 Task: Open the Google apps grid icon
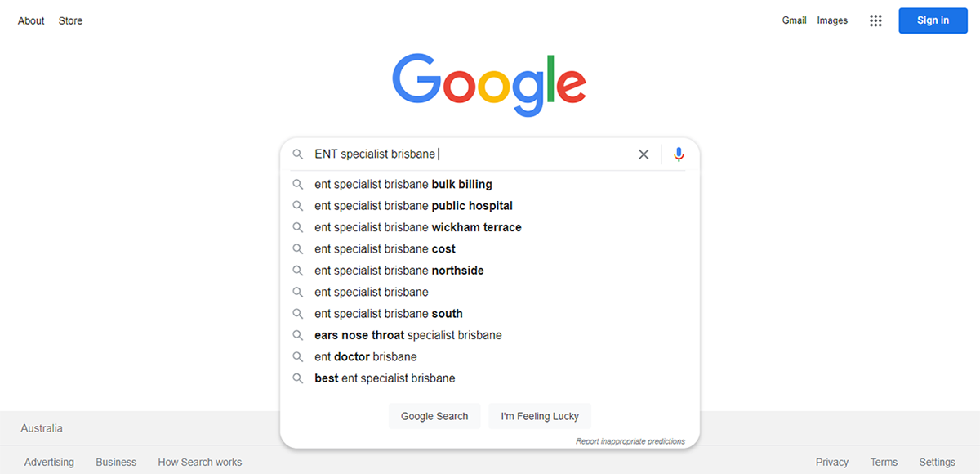[x=875, y=20]
